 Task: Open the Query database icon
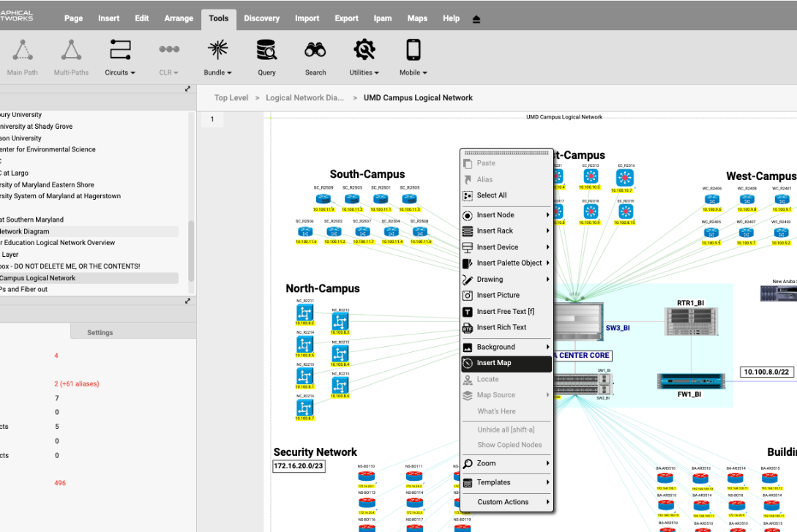tap(266, 50)
